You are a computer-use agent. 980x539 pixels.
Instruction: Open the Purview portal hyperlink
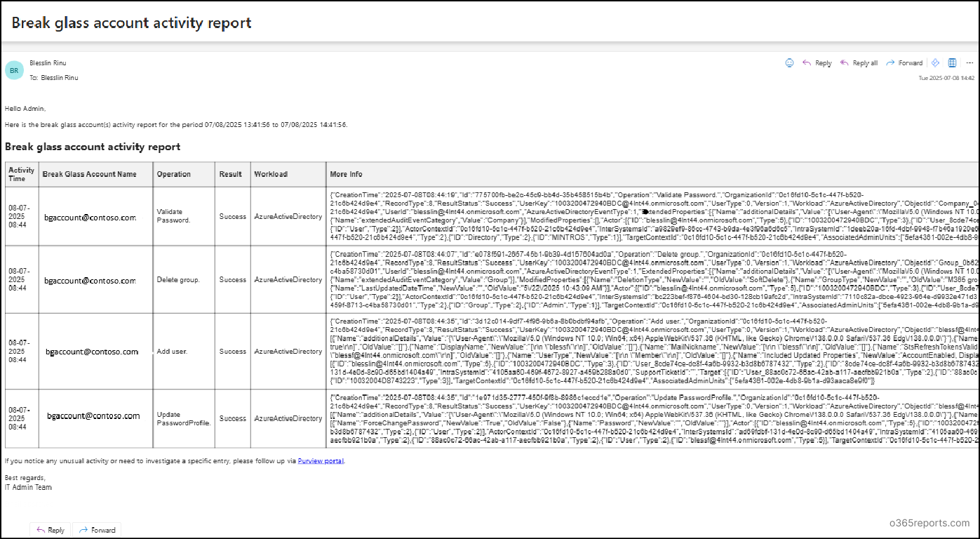(320, 460)
